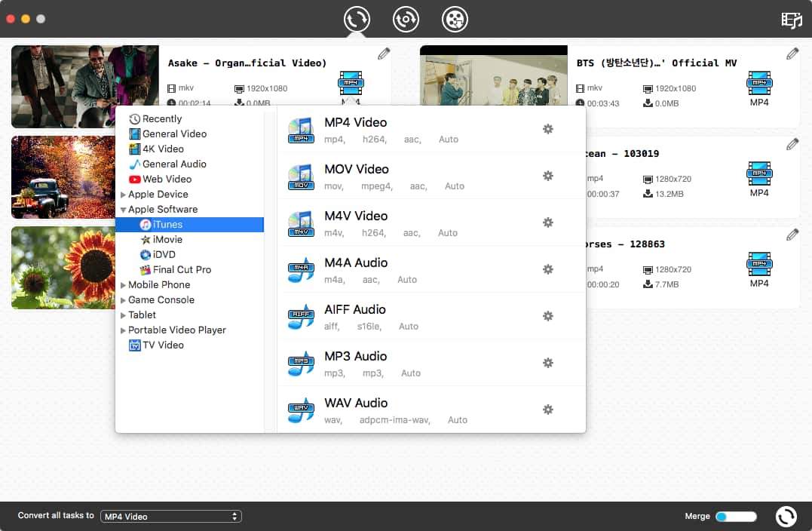Select General Audio category

189,164
